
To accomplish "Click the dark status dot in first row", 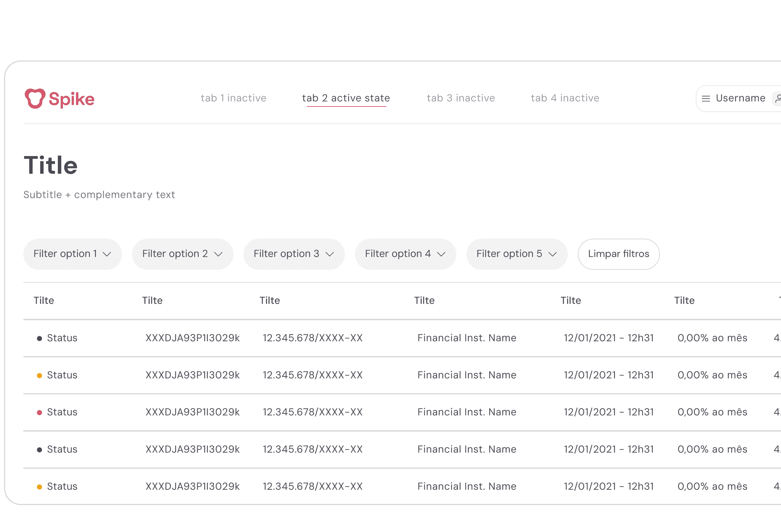I will (40, 339).
